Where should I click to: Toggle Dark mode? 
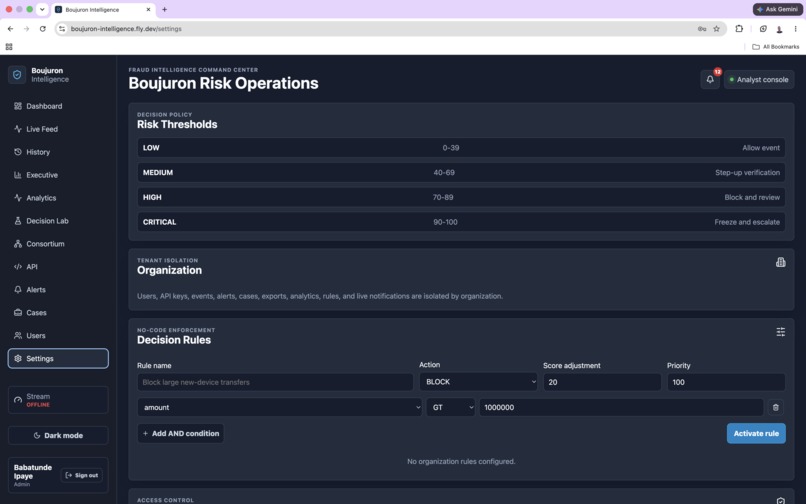58,435
